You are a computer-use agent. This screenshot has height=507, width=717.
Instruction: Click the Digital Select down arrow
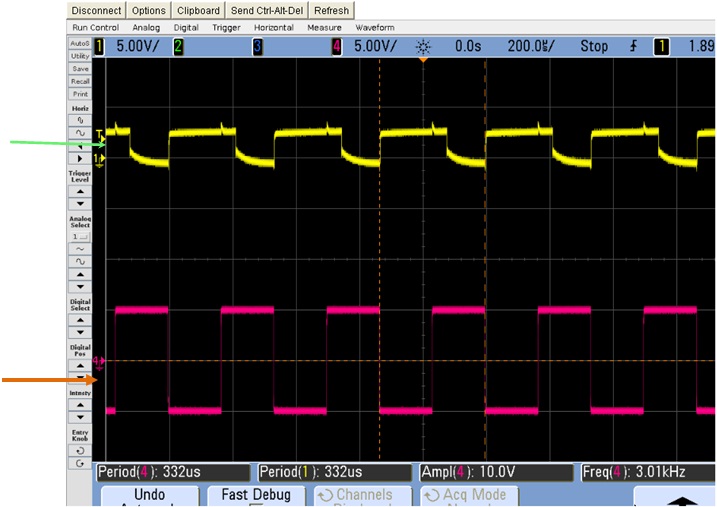coord(80,333)
